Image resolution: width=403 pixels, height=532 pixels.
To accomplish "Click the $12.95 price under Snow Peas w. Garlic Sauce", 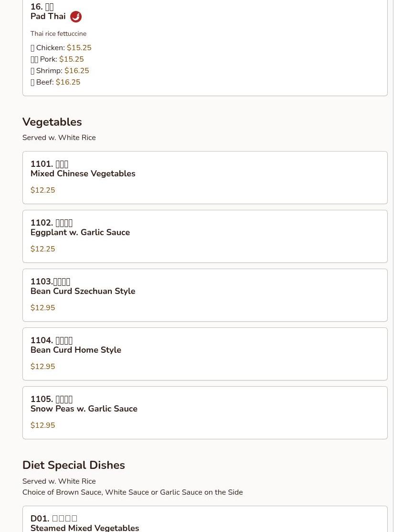I will click(x=42, y=425).
